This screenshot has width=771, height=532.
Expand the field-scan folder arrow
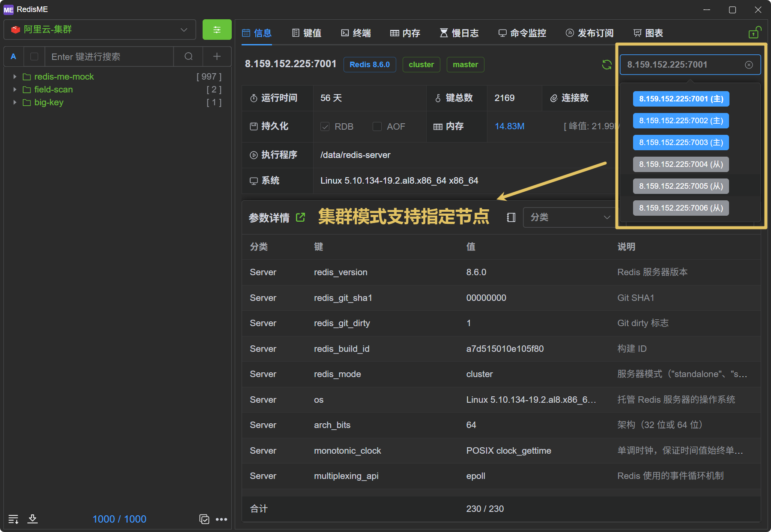[x=15, y=89]
